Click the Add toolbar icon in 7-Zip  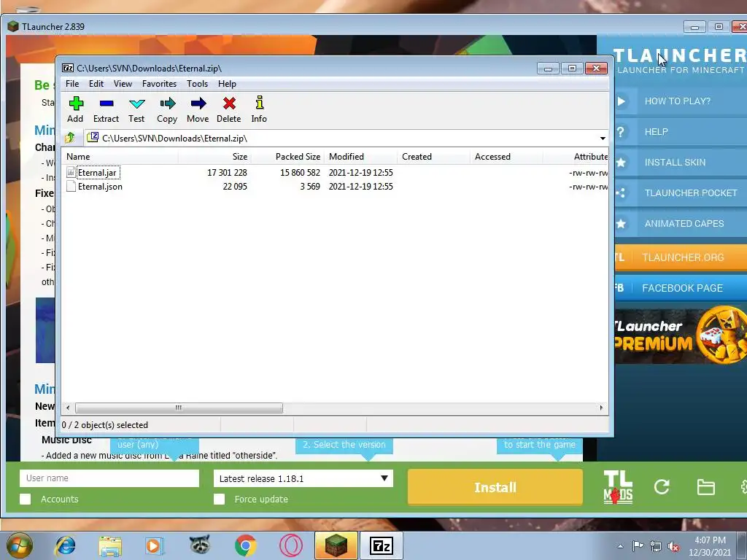pos(75,109)
